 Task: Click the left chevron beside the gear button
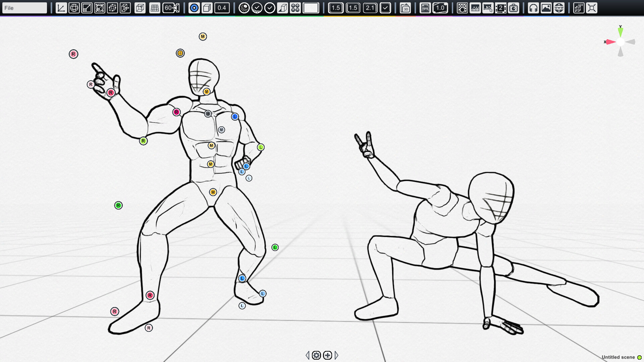tap(307, 355)
